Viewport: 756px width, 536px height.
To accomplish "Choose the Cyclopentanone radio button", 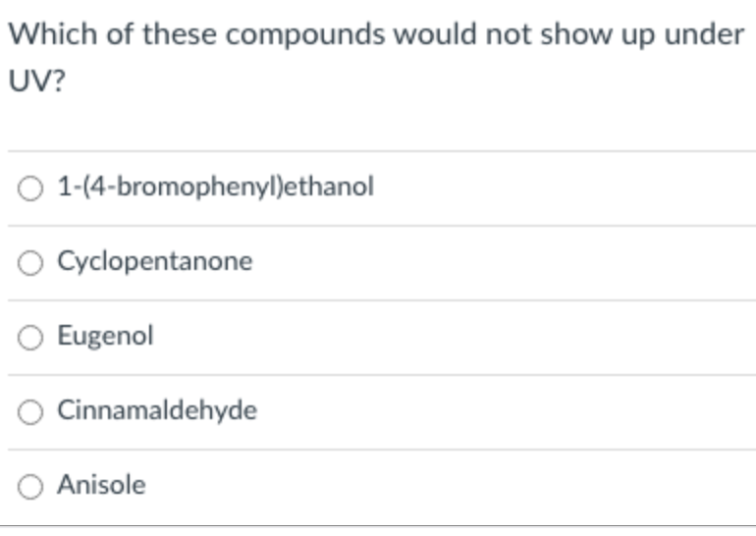I will [30, 263].
